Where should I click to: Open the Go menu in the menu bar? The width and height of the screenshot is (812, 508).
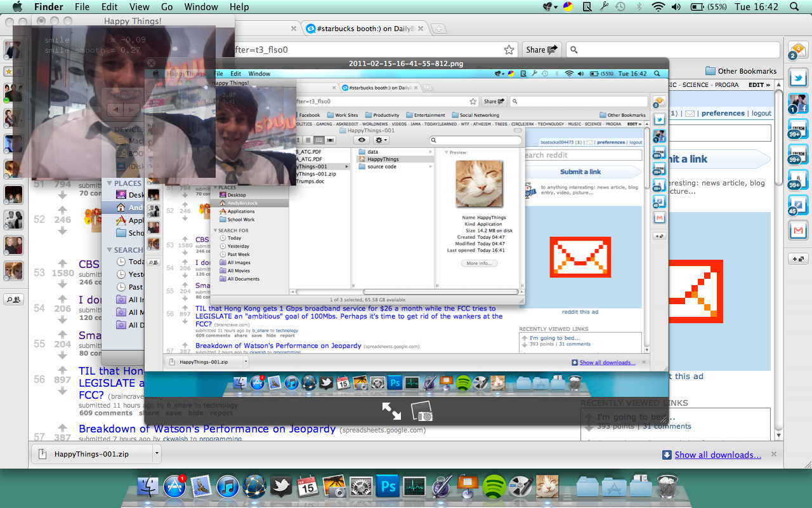[x=167, y=7]
